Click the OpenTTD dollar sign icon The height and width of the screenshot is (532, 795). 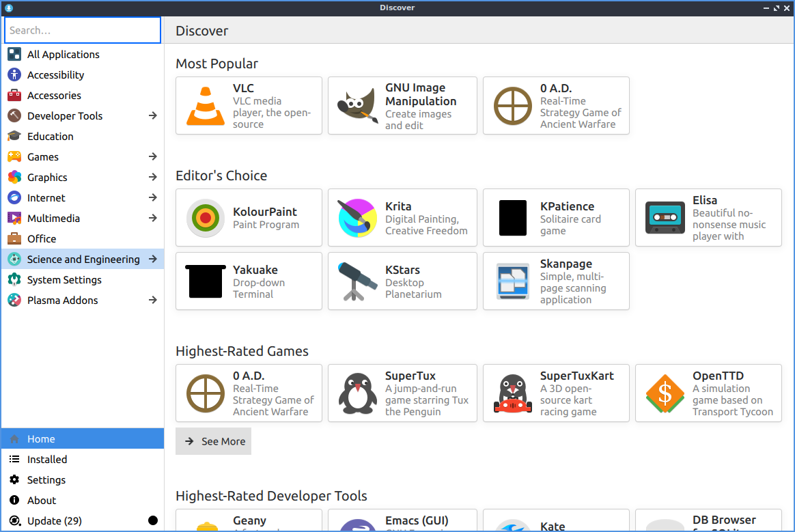click(x=665, y=393)
